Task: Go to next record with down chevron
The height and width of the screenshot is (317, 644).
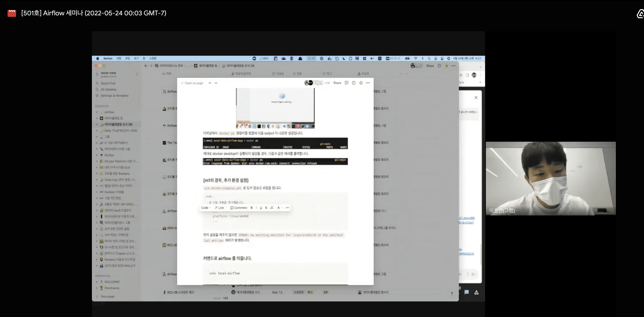Action: 216,83
